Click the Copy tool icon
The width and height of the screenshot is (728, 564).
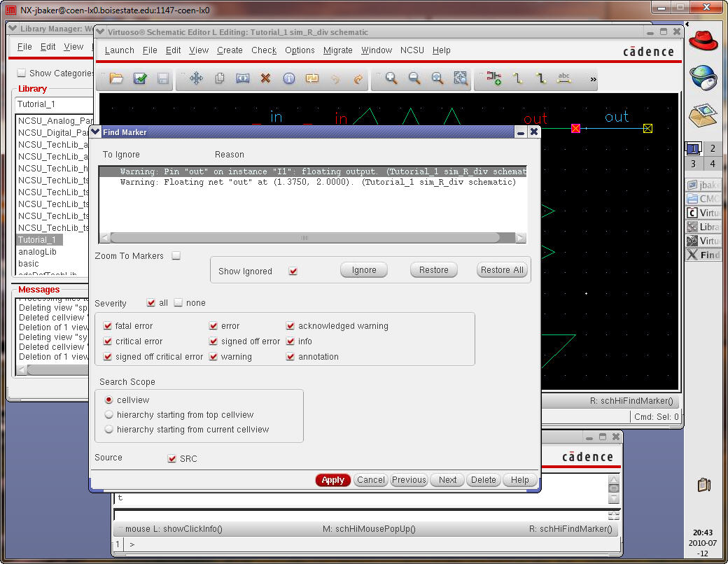coord(219,78)
